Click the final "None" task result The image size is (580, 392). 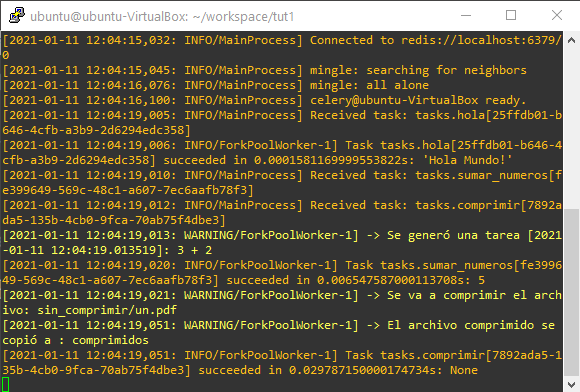464,370
